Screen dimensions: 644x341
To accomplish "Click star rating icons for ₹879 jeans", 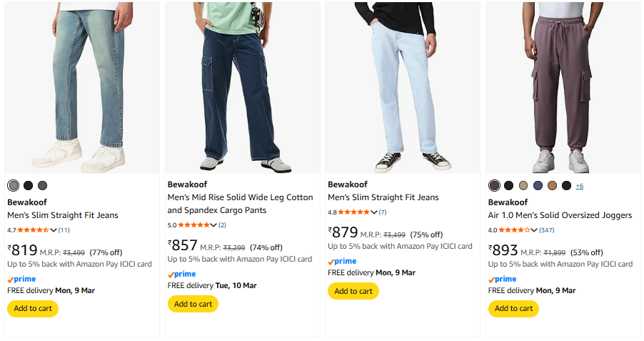I will point(353,212).
